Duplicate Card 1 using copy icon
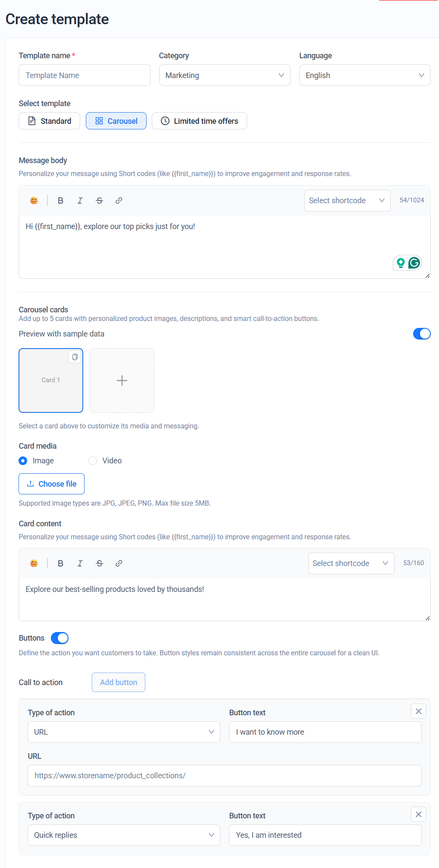 75,357
